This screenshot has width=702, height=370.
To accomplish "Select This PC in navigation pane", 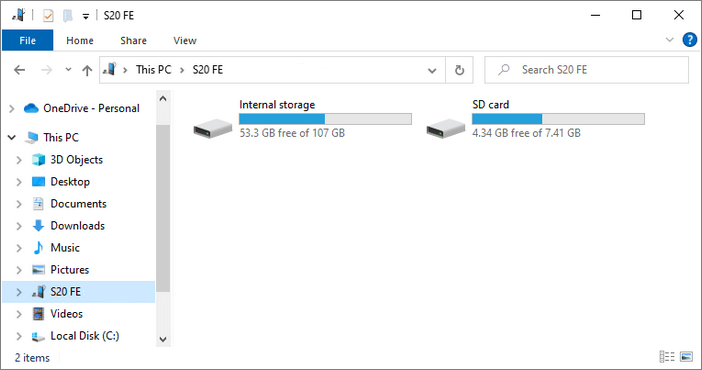I will click(61, 138).
